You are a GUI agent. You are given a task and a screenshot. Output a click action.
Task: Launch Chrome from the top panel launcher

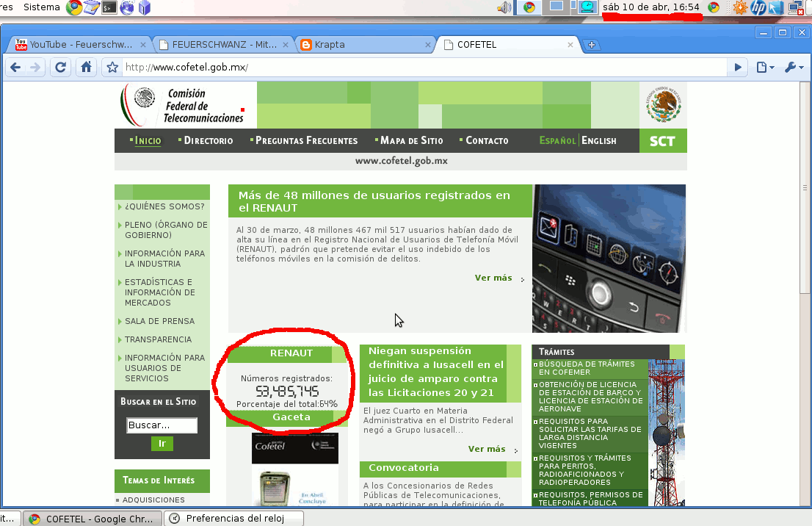[x=74, y=7]
